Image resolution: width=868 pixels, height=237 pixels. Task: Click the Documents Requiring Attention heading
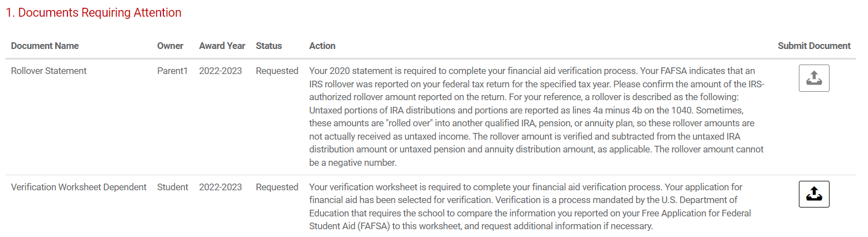(94, 13)
